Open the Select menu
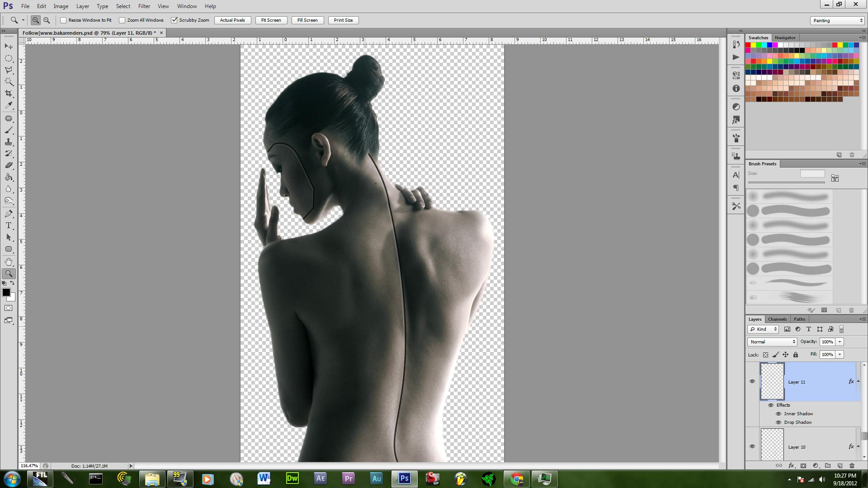The width and height of the screenshot is (868, 488). (x=123, y=6)
